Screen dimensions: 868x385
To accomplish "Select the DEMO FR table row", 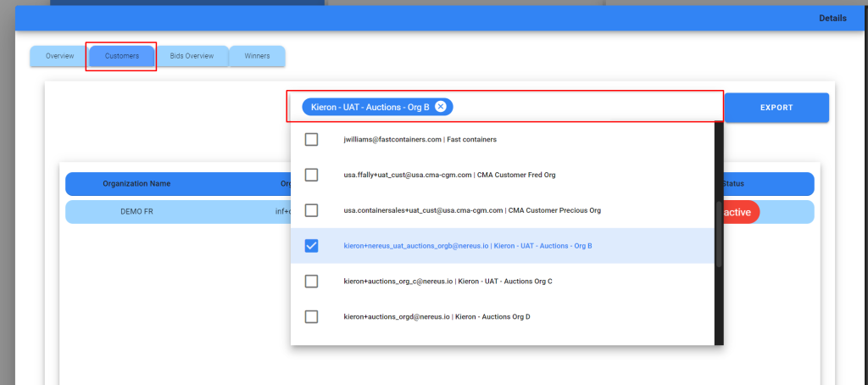I will 136,212.
